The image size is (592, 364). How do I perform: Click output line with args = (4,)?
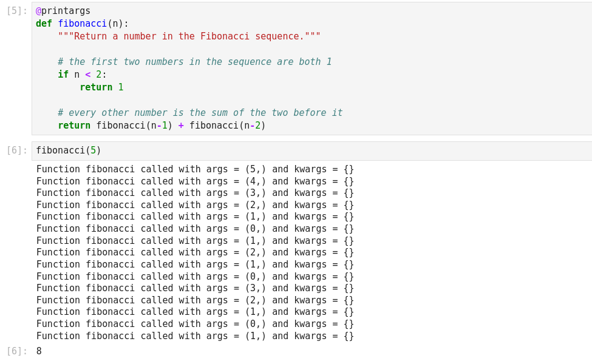click(x=194, y=181)
